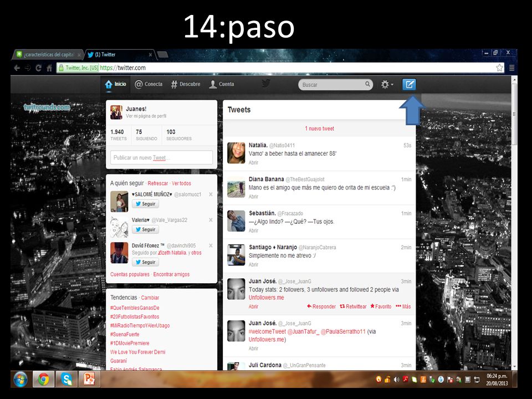Follow David Florez @davinchi905

tap(146, 262)
